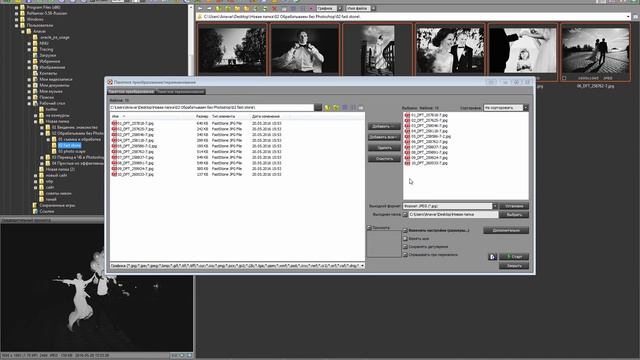Click the output folder path field
Image resolution: width=640 pixels, height=360 pixels.
coord(453,214)
